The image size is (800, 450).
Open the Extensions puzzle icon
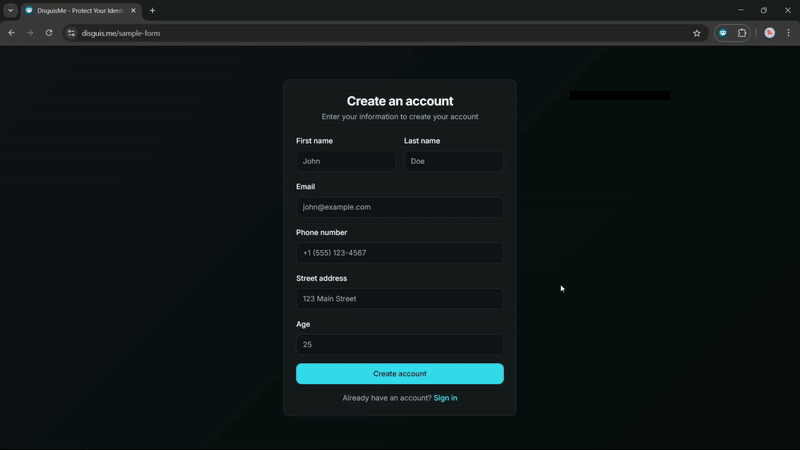[x=742, y=33]
